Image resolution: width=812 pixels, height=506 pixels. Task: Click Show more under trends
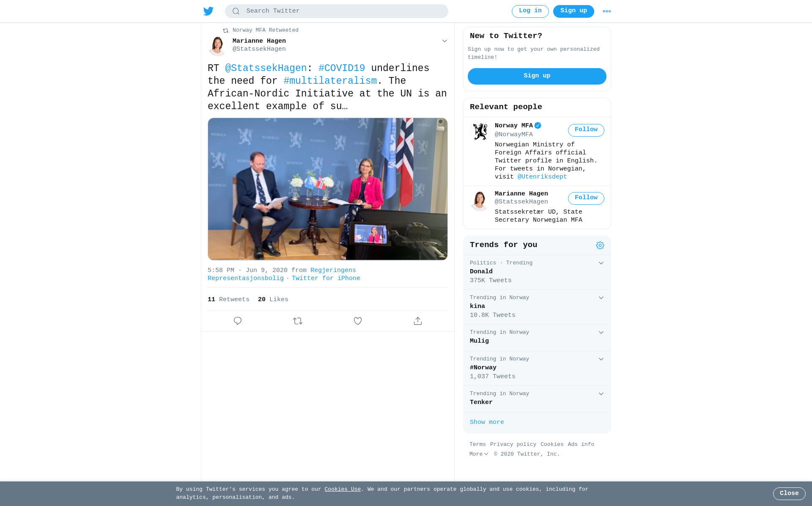pos(487,422)
